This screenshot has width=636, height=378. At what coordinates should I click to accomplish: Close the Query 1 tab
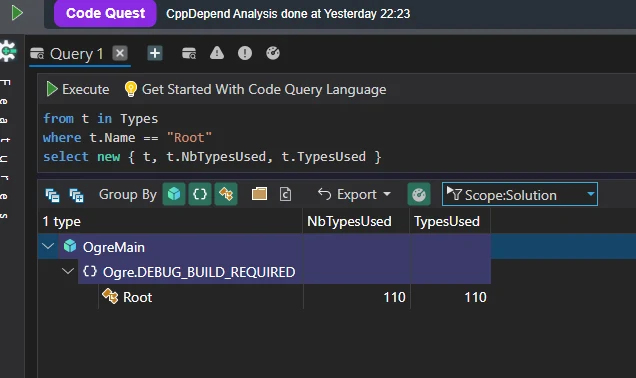point(120,53)
